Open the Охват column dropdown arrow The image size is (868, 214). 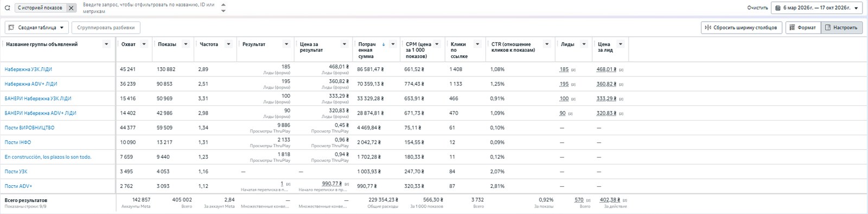(x=144, y=45)
